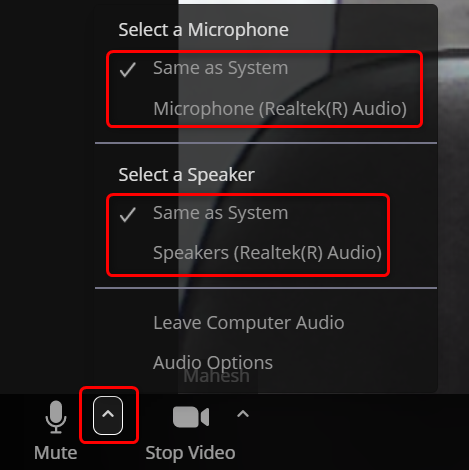Click the checkmark beside speaker Same as System
Screen dimensions: 469x470
pyautogui.click(x=128, y=214)
